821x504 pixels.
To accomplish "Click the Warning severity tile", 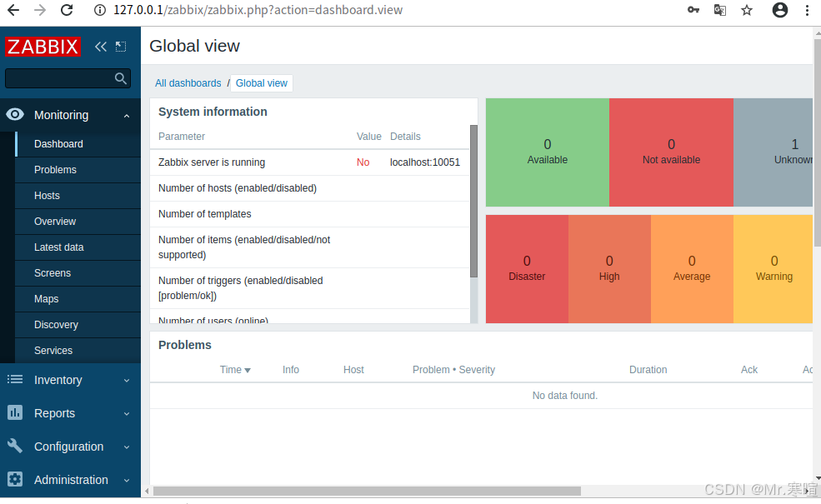I will pyautogui.click(x=773, y=269).
